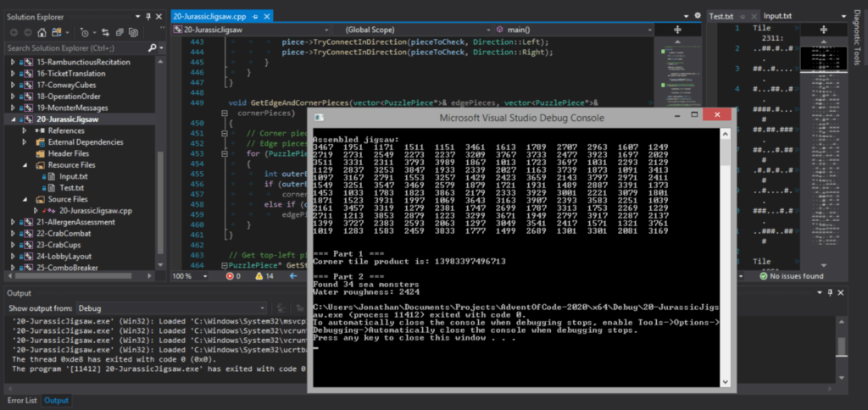868x410 pixels.
Task: Pin the Solution Explorer panel
Action: [x=147, y=17]
